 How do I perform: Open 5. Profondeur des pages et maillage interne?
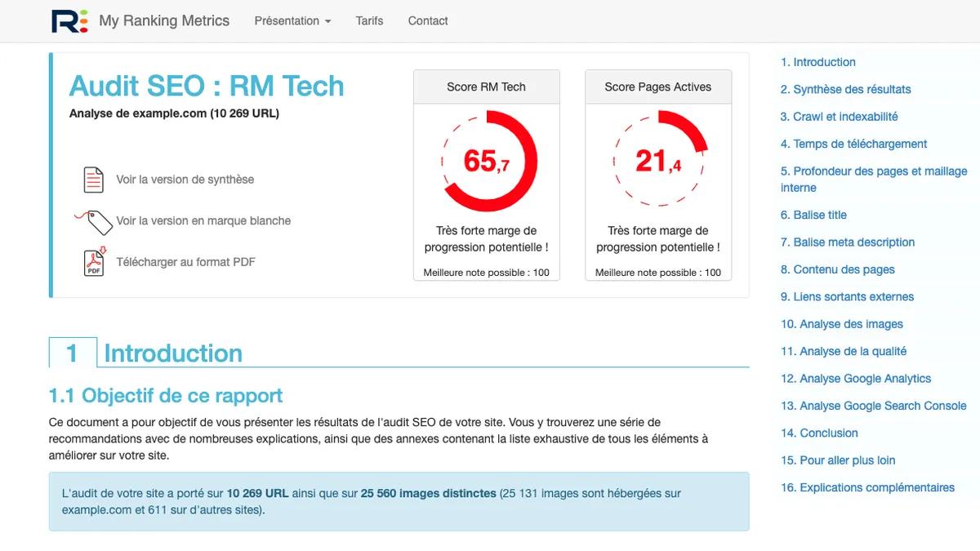tap(874, 180)
